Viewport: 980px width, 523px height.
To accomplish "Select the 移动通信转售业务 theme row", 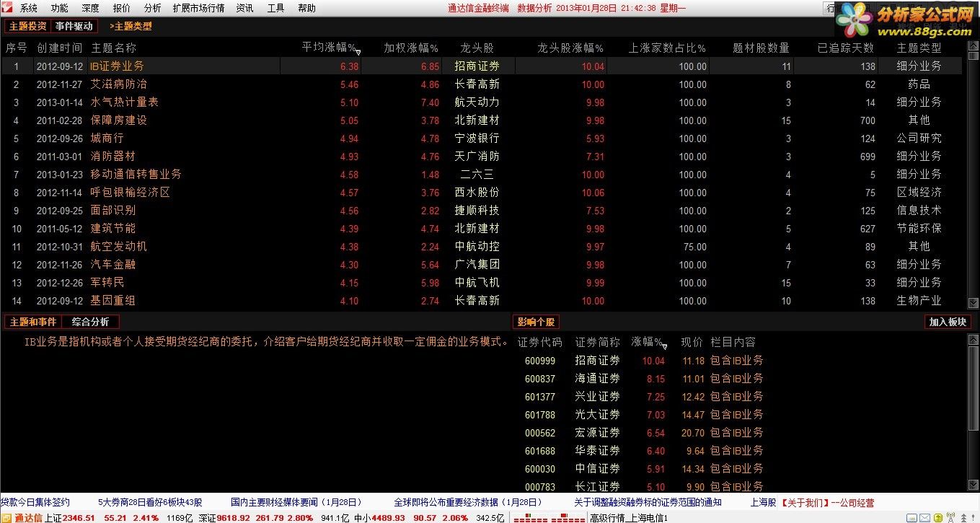I will (x=482, y=175).
